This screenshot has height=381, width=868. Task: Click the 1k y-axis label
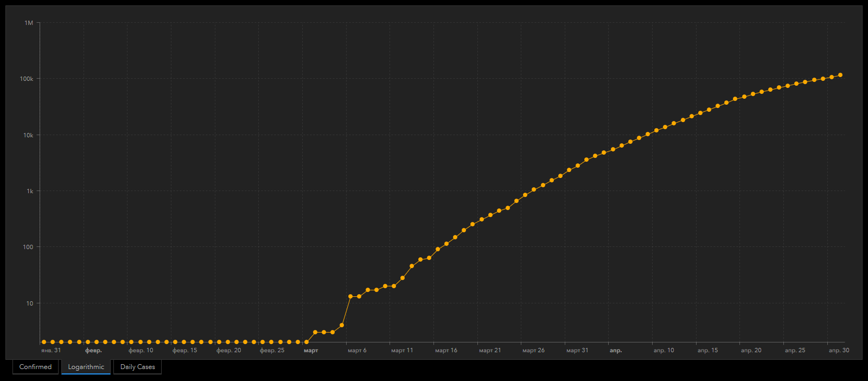(30, 191)
